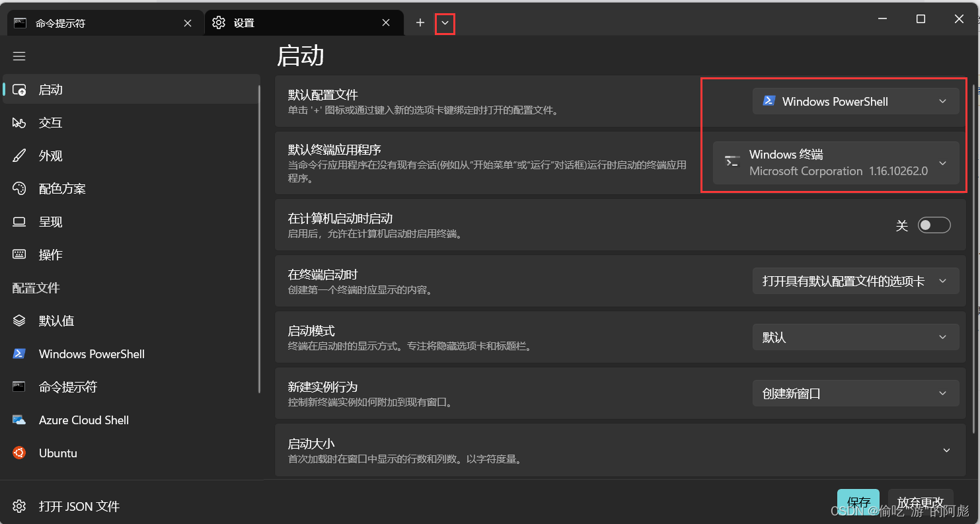The image size is (980, 524).
Task: Select Azure Cloud Shell profile
Action: (131, 420)
